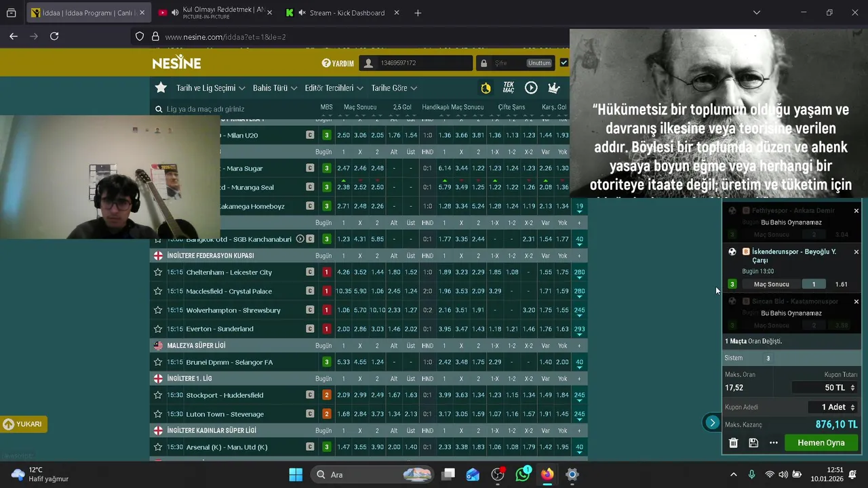Click the crown popular bets icon
The image size is (868, 488).
pyautogui.click(x=554, y=87)
